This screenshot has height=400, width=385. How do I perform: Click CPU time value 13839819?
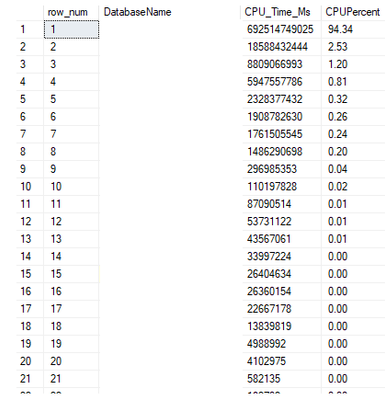(269, 326)
